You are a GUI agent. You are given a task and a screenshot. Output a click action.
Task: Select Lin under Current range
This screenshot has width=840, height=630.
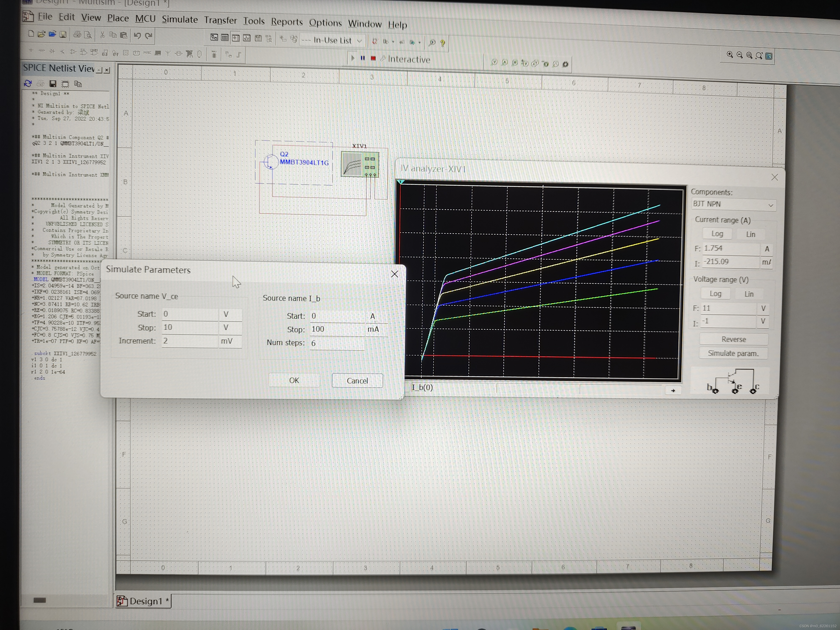(x=751, y=234)
